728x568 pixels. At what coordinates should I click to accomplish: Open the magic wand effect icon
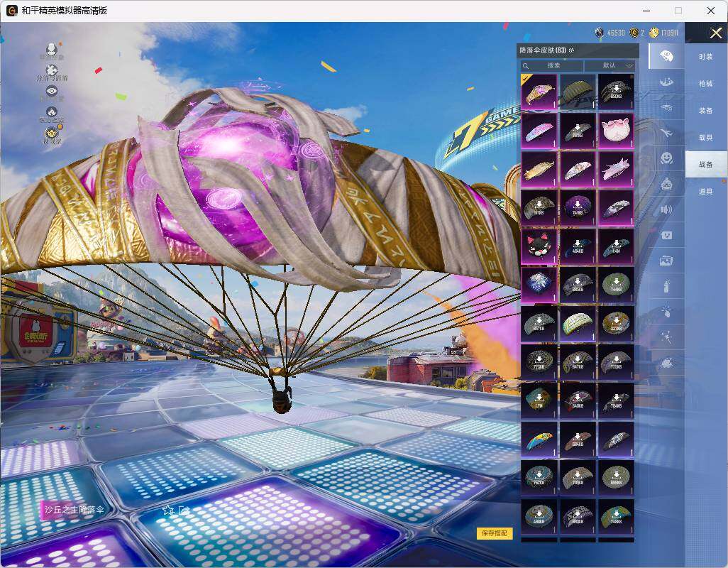[666, 337]
